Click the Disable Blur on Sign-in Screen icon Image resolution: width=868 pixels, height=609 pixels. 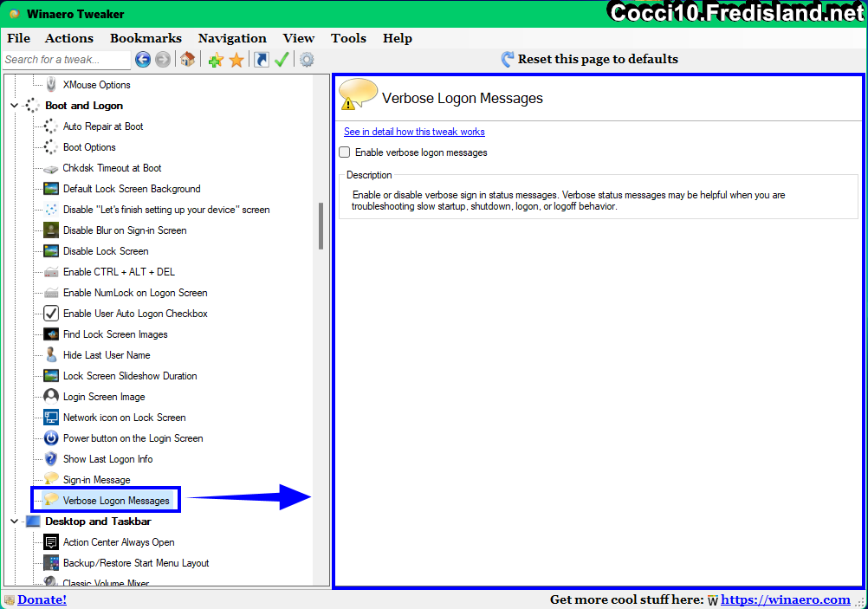click(51, 230)
